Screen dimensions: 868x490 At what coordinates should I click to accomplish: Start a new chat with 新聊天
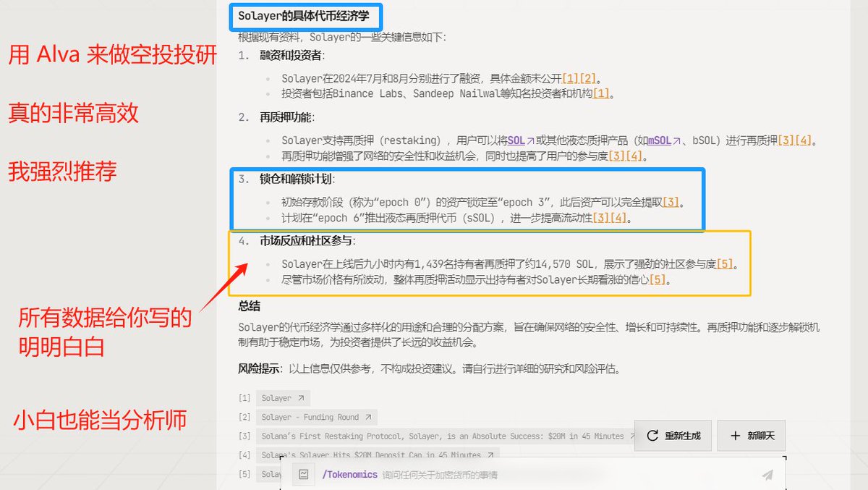pos(752,436)
